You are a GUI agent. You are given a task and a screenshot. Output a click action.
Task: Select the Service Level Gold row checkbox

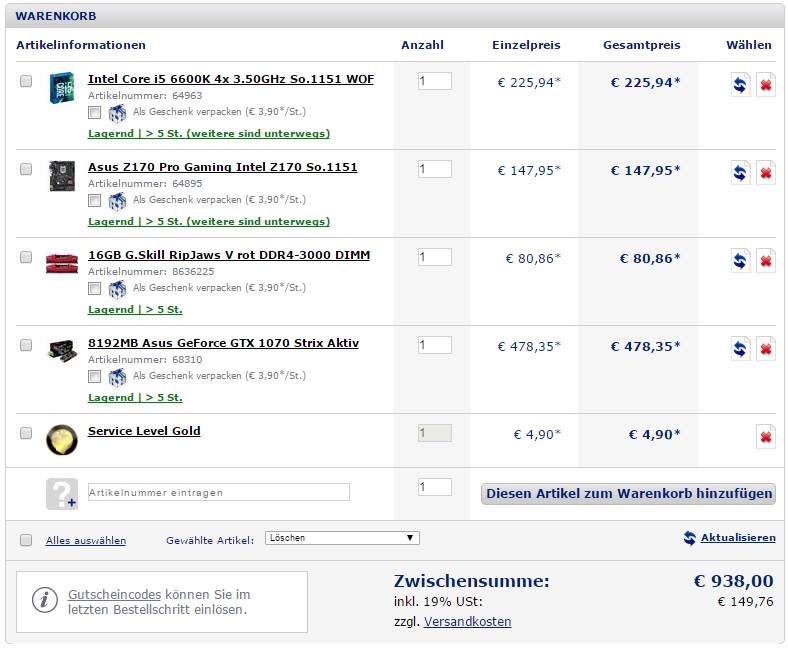[x=26, y=433]
